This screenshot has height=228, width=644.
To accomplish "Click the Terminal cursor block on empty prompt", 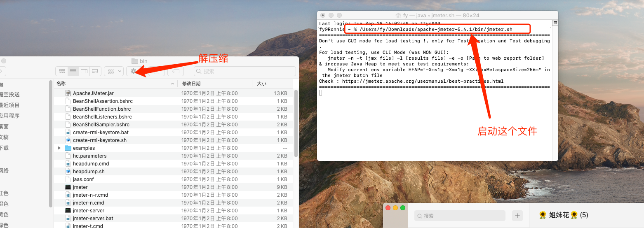I will (x=321, y=93).
